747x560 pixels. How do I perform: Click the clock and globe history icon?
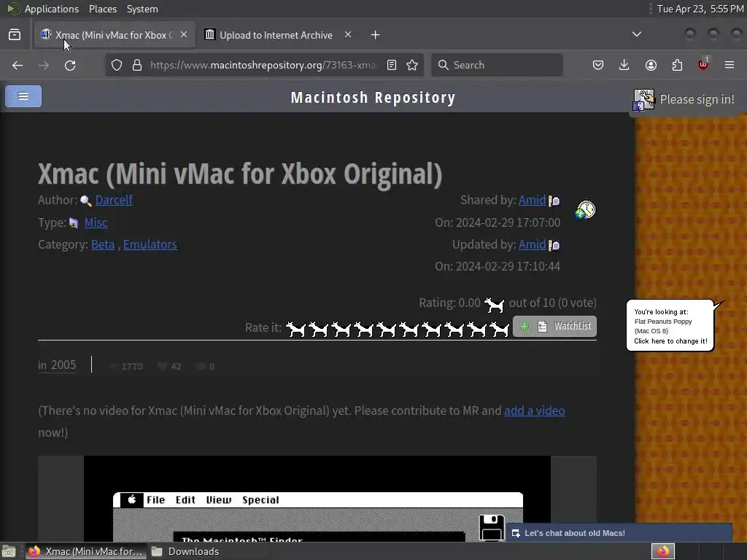click(x=586, y=209)
